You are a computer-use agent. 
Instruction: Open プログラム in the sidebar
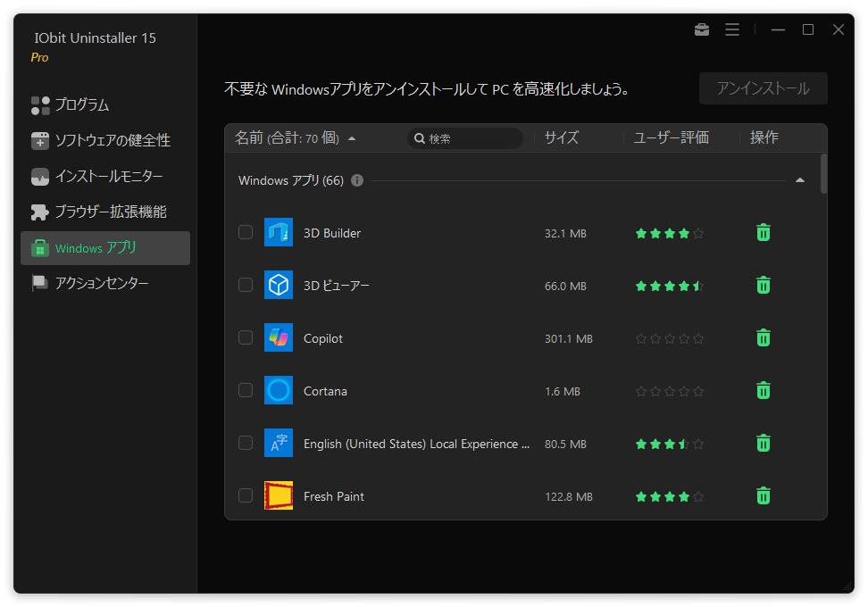[x=82, y=105]
